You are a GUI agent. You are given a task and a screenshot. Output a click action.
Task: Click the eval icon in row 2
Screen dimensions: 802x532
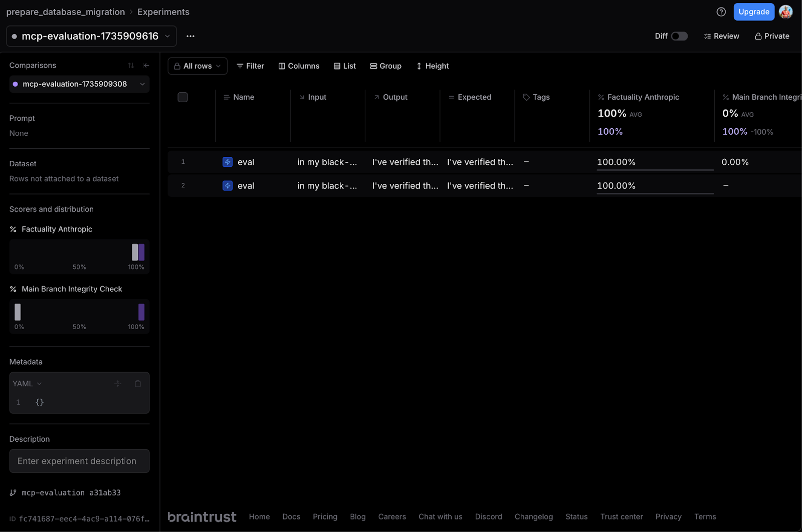(228, 186)
